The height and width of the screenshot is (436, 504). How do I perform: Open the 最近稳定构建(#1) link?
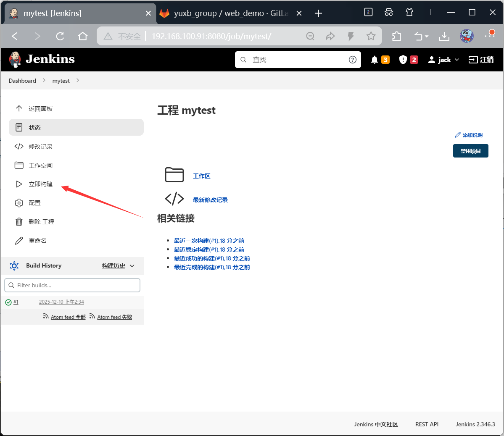tap(209, 250)
